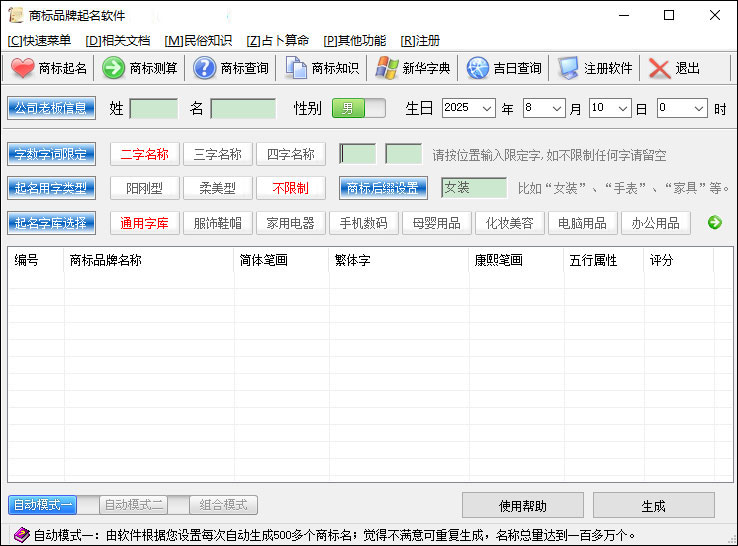Click 注册软件 monitor icon
Screen dimensions: 738x546
(569, 68)
